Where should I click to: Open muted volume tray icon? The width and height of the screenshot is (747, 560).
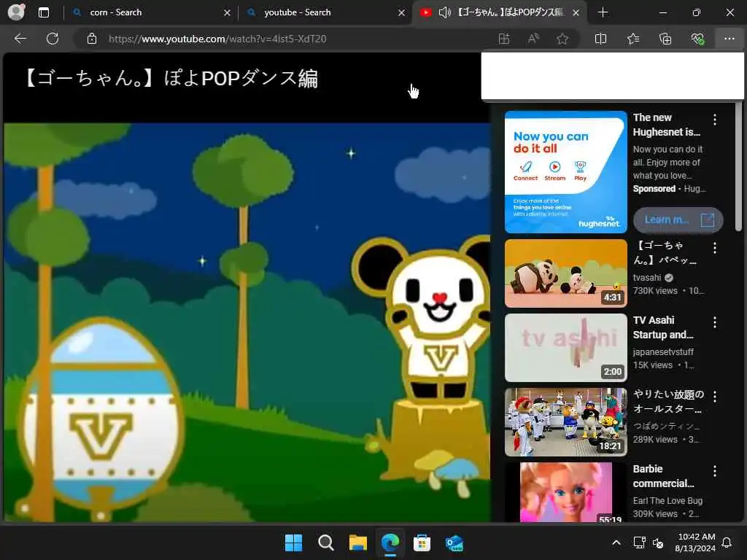point(658,542)
